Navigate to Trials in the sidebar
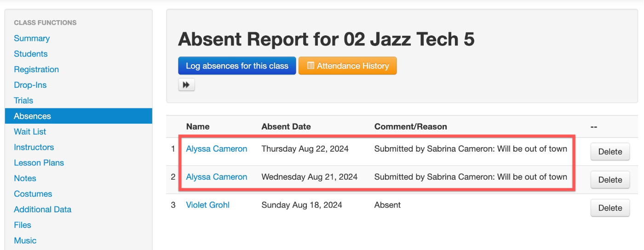644x250 pixels. 23,100
